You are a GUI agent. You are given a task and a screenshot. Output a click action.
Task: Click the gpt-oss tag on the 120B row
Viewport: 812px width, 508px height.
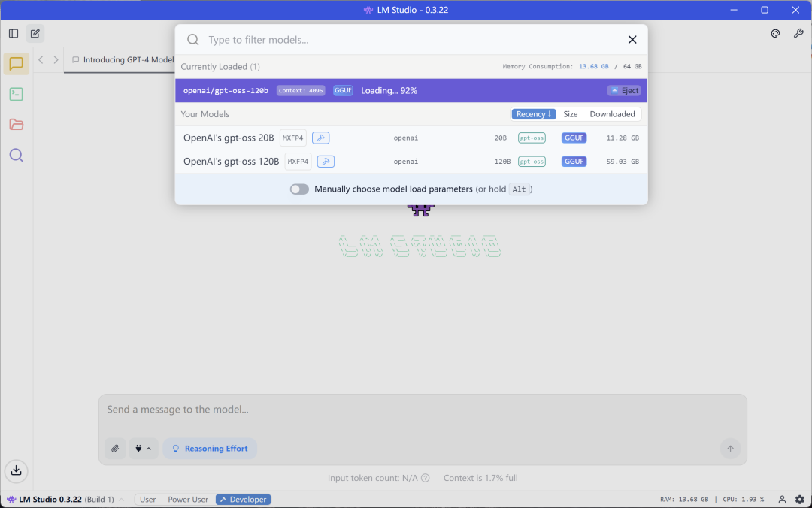(x=532, y=162)
